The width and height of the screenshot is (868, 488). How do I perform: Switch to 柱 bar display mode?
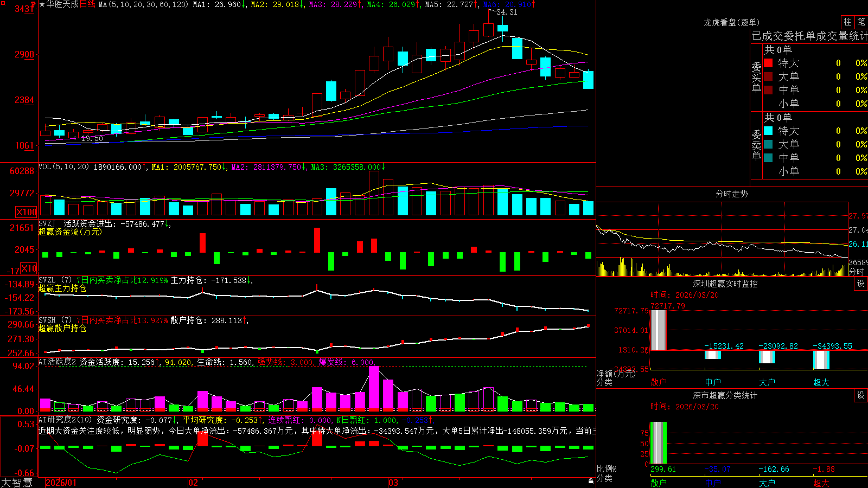[x=847, y=22]
